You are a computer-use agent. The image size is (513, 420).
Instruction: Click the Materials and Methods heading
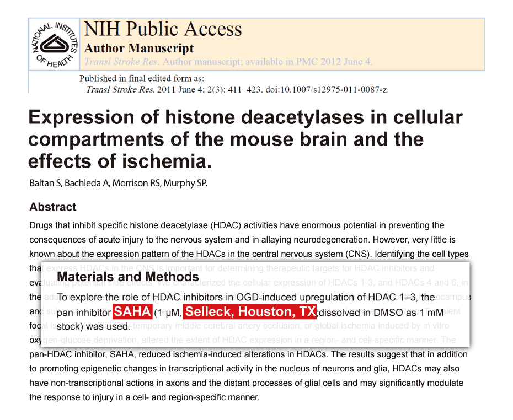click(x=128, y=277)
